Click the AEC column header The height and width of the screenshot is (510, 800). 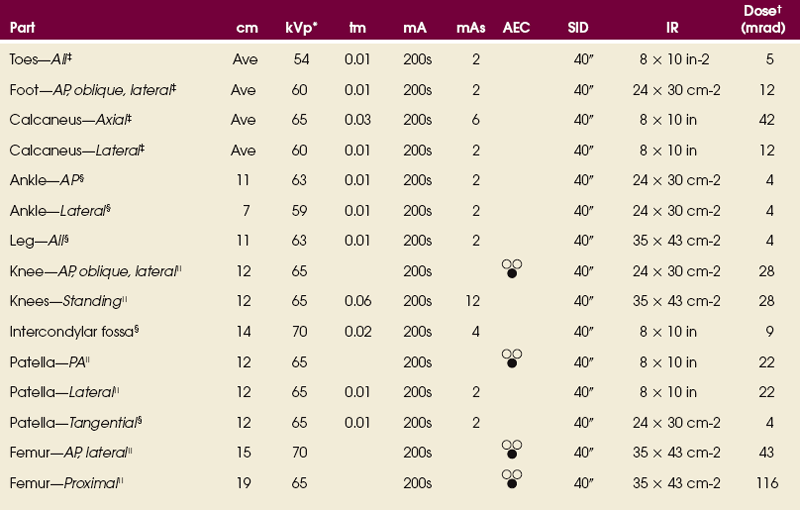click(x=513, y=29)
